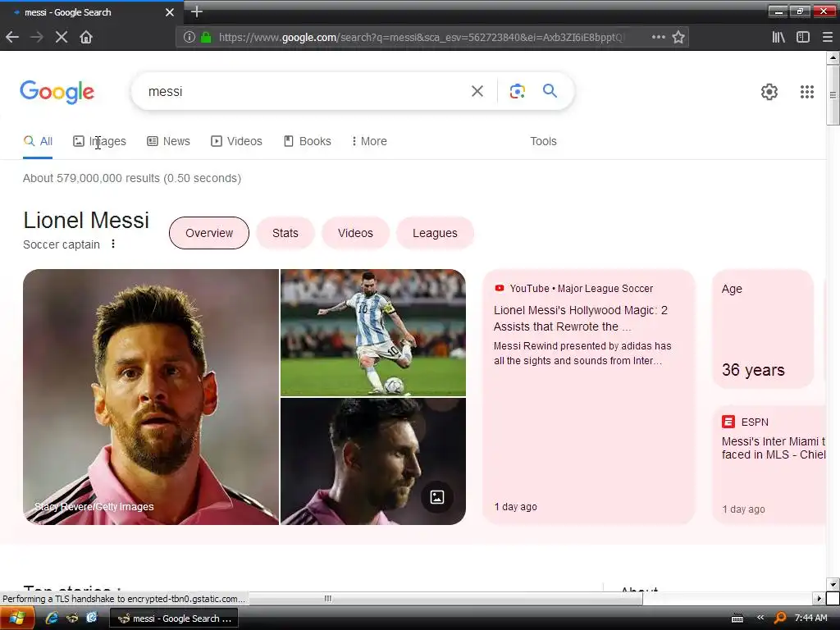Open a new browser tab
840x630 pixels.
pyautogui.click(x=197, y=11)
